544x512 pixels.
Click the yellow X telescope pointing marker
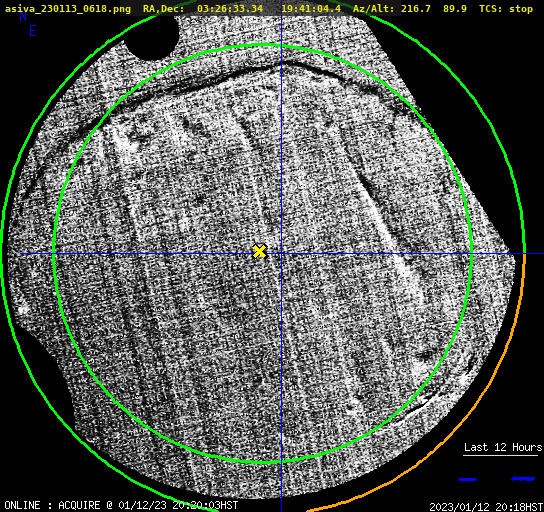tap(259, 251)
